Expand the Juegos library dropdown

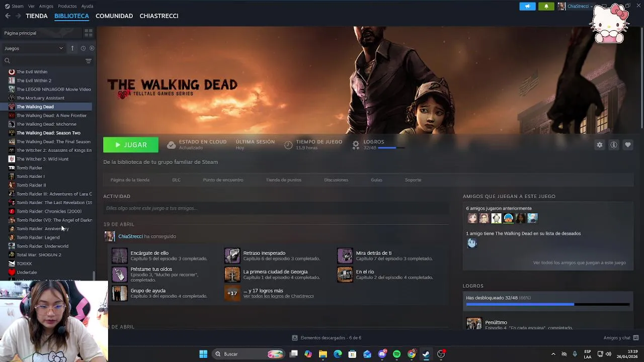tap(34, 48)
